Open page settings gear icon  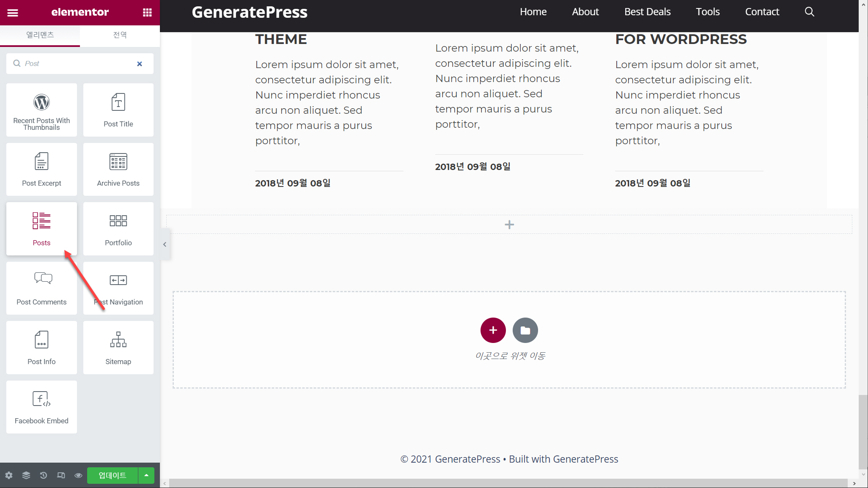coord(9,475)
